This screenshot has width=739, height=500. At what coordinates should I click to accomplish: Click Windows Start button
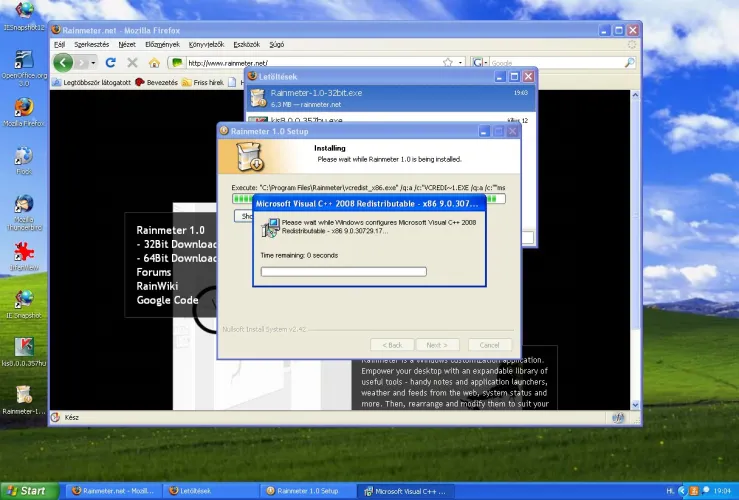(29, 491)
